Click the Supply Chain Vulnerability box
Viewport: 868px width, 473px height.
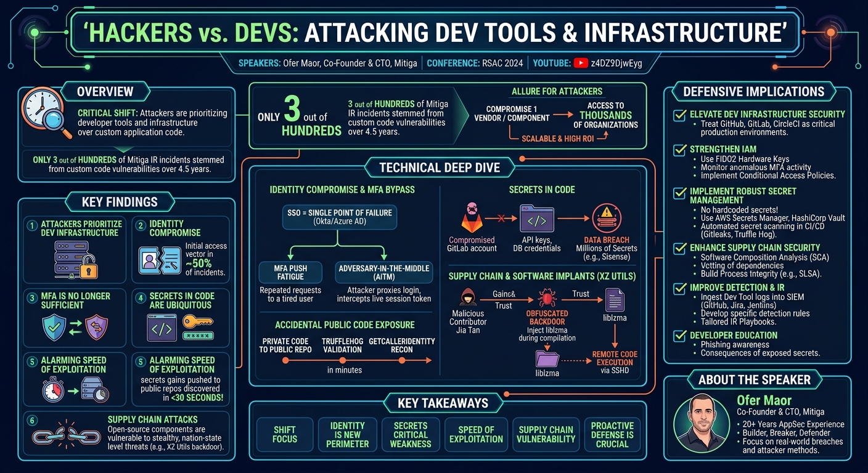(x=546, y=434)
